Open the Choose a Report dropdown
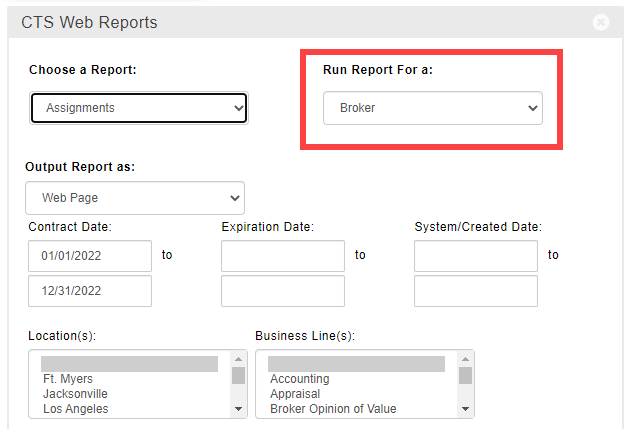 [x=139, y=108]
